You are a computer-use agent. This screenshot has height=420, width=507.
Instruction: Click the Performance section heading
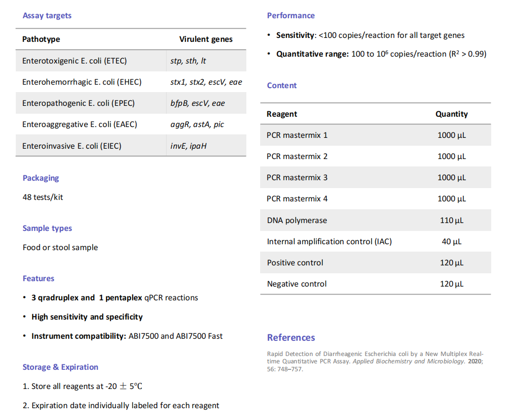(x=291, y=16)
